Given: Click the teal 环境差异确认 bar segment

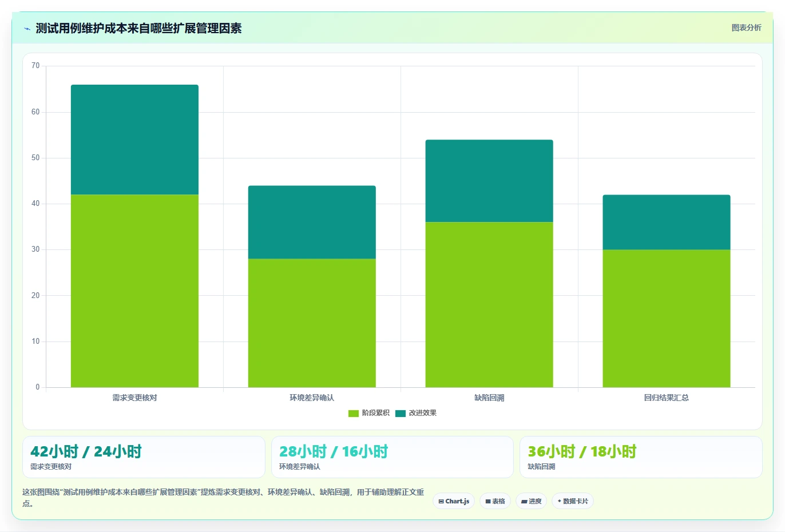Looking at the screenshot, I should [x=312, y=223].
